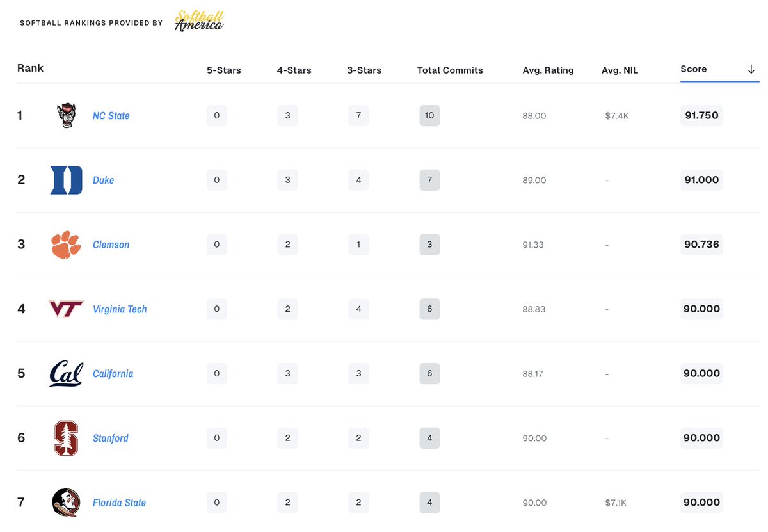Click Stanford's 4-Stars count 2
Screen dimensions: 768x532
click(287, 438)
